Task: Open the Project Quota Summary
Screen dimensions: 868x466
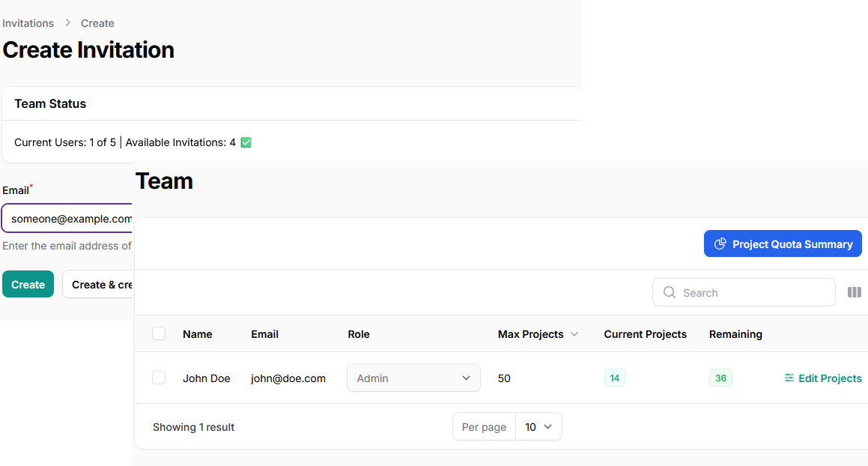Action: [x=783, y=244]
